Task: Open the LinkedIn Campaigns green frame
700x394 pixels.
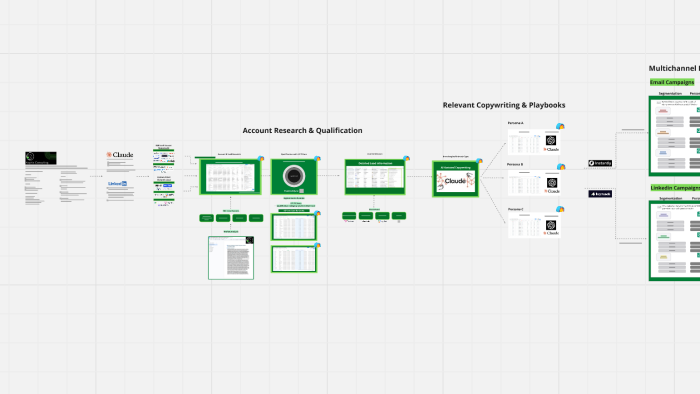Action: tap(675, 241)
